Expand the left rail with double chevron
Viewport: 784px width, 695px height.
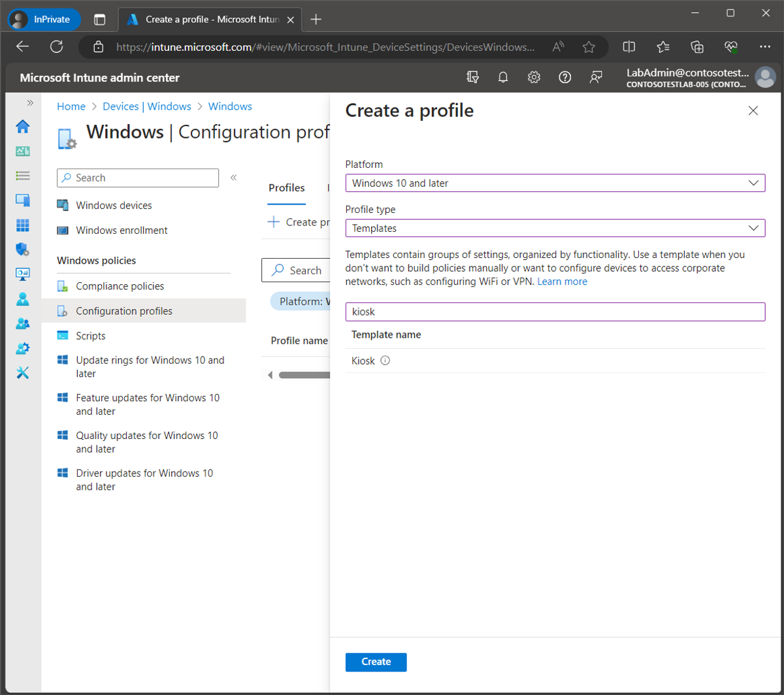(x=29, y=103)
